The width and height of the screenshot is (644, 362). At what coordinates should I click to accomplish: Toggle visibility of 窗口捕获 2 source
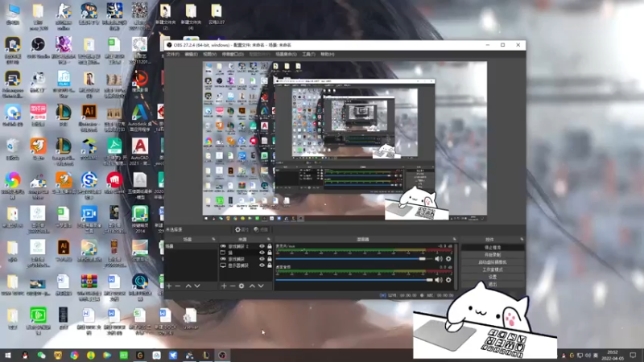pos(262,246)
